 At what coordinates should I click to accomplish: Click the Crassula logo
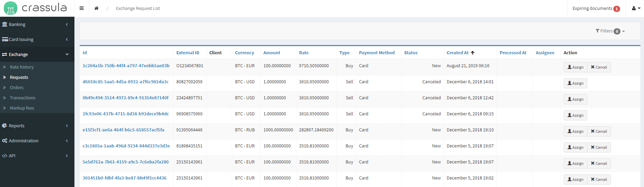[36, 8]
